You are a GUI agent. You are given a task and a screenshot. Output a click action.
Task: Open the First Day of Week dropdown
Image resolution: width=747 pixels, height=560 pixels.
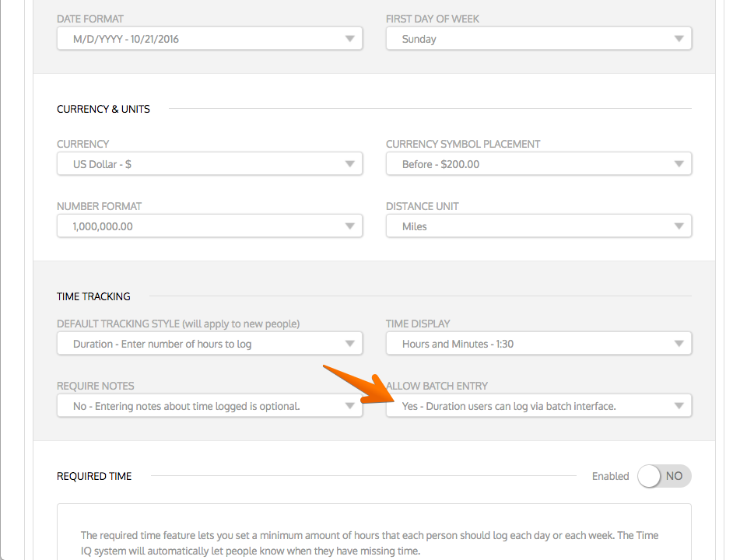(538, 39)
